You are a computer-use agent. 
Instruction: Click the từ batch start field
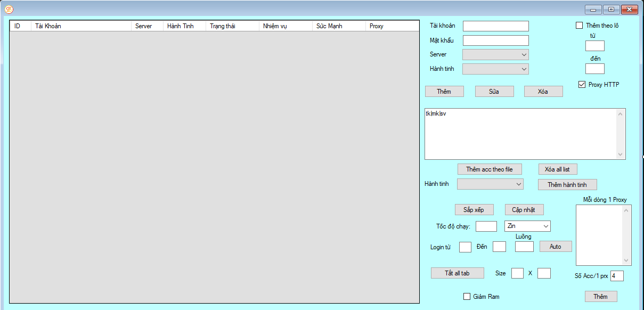coord(595,46)
